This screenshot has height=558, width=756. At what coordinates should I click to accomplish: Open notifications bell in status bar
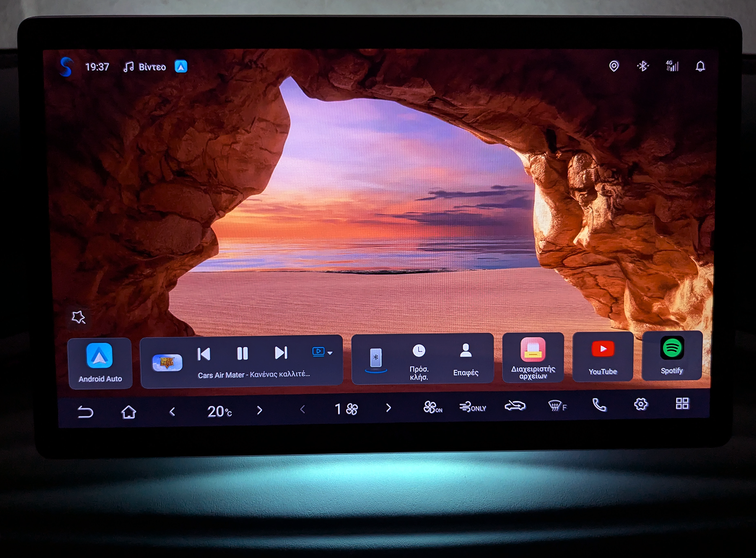700,67
